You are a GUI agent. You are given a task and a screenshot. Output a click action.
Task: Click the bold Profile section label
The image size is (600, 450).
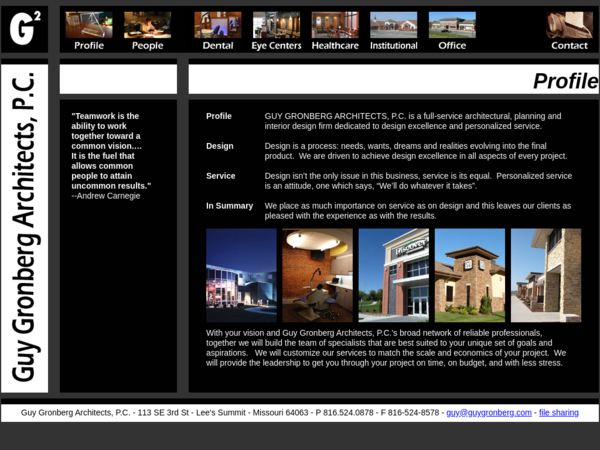(x=218, y=116)
